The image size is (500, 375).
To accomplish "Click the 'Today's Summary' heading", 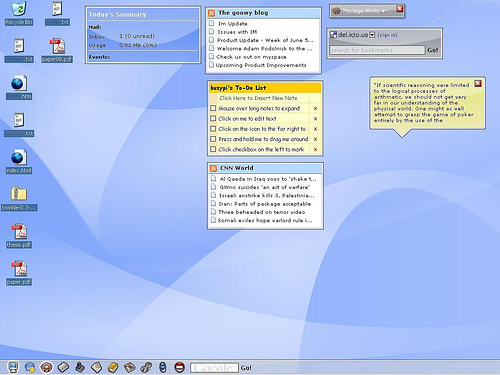I will point(118,15).
